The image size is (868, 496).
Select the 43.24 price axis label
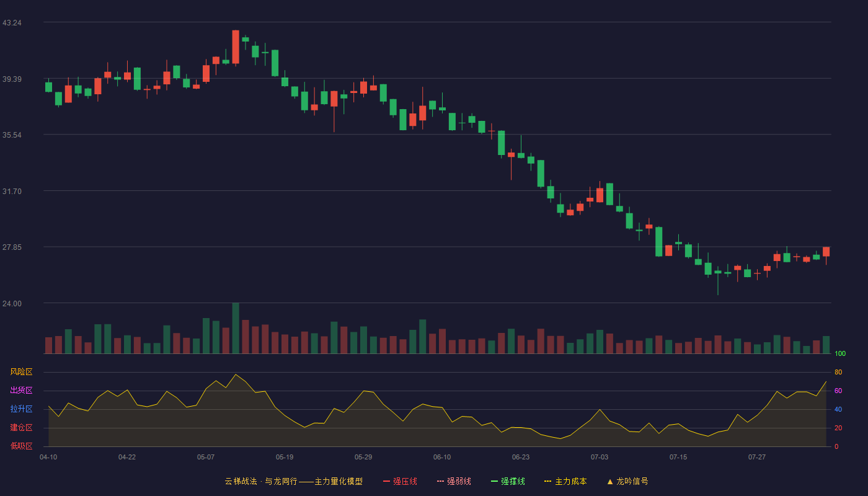12,23
